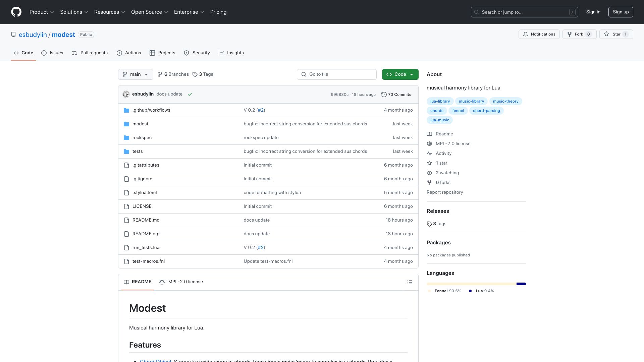Switch to the Actions tab
This screenshot has height=362, width=644.
tap(129, 53)
